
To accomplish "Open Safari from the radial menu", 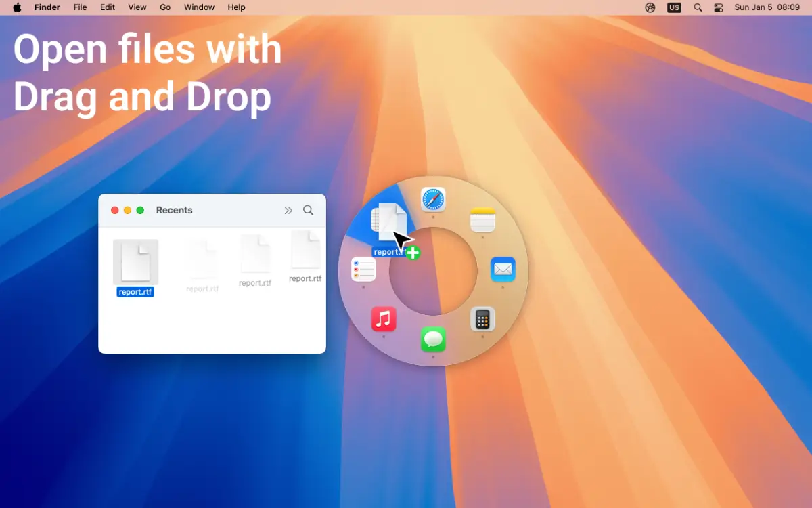I will coord(434,200).
